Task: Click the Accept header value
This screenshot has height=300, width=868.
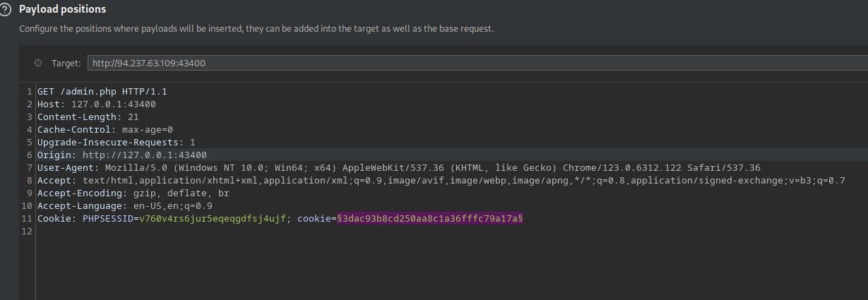Action: click(463, 181)
